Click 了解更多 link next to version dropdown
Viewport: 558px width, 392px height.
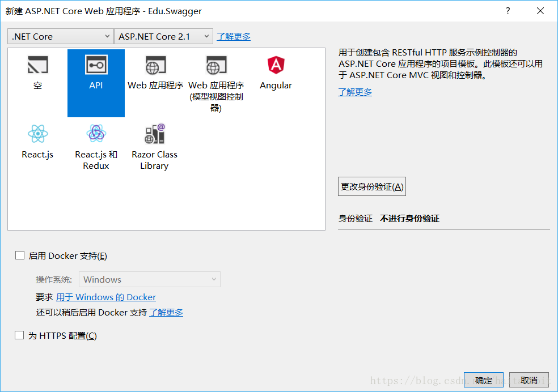234,37
